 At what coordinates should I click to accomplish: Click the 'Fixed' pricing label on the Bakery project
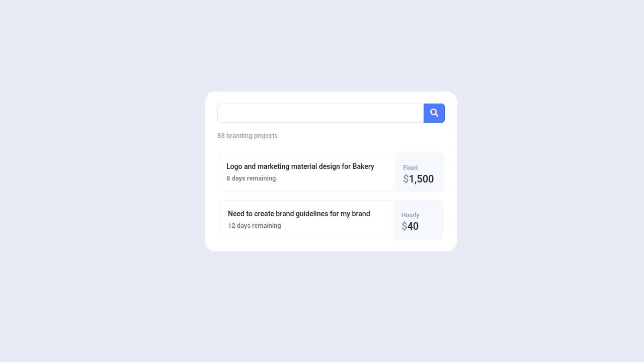(410, 167)
